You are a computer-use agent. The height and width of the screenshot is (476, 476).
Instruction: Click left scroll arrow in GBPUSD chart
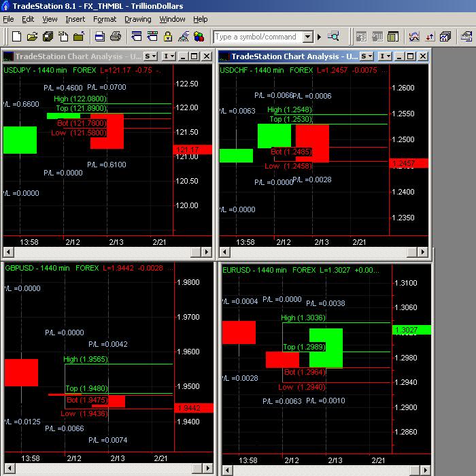10,468
